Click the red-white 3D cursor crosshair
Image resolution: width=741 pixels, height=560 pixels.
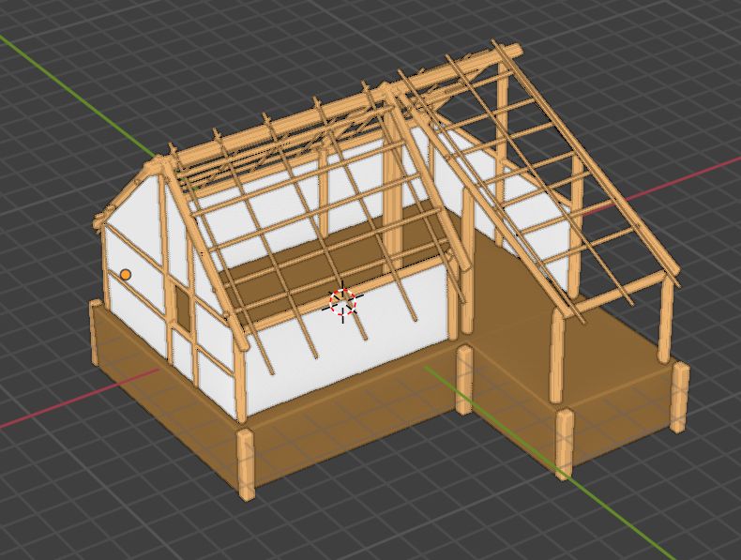(342, 302)
